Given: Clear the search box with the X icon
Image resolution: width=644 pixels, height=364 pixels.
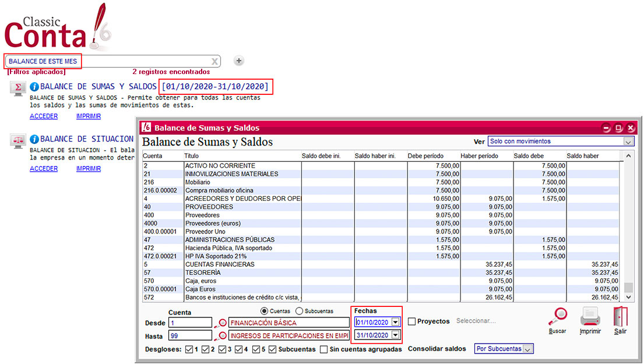Looking at the screenshot, I should [214, 62].
